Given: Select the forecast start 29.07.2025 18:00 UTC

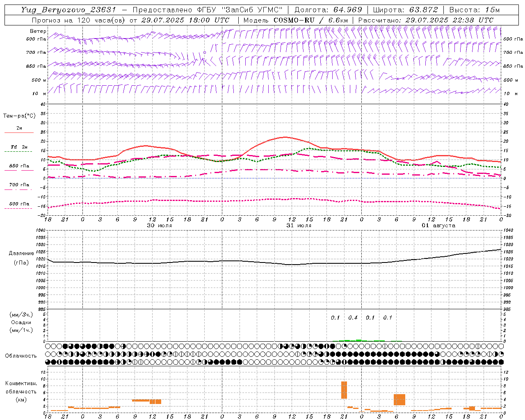Looking at the screenshot, I should pos(185,20).
